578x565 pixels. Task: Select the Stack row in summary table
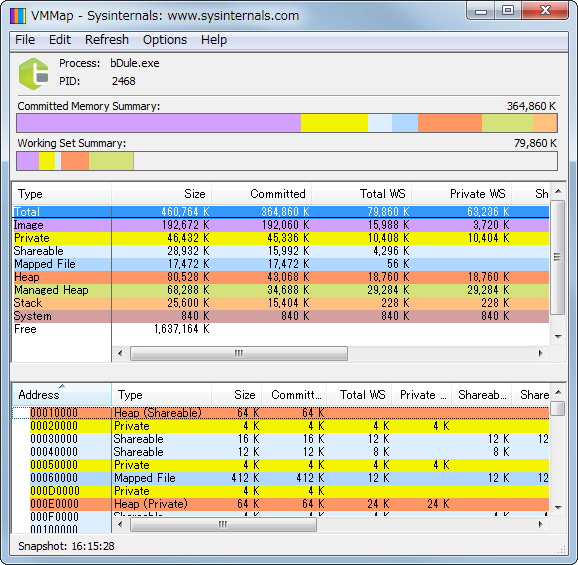click(x=281, y=303)
